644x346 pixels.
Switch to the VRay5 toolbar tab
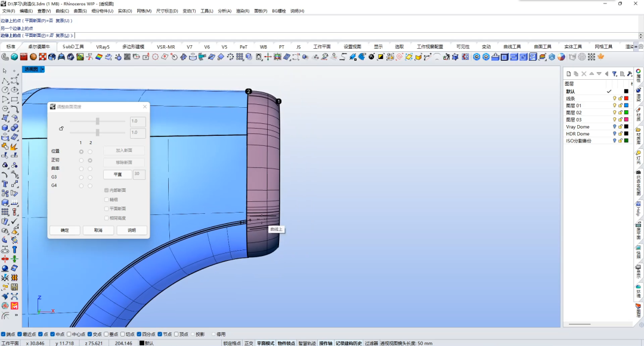(x=103, y=46)
